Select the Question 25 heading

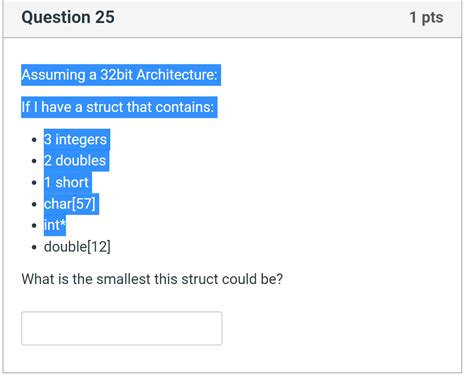pyautogui.click(x=68, y=17)
